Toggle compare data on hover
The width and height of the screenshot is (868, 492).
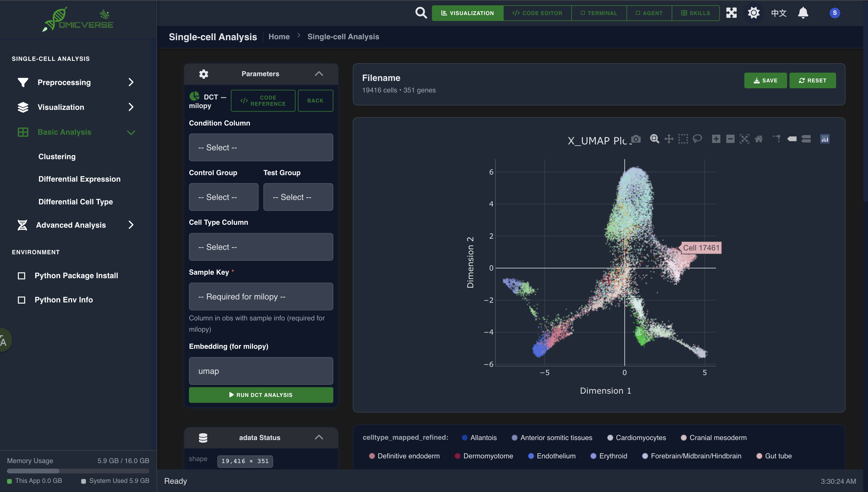click(x=806, y=139)
